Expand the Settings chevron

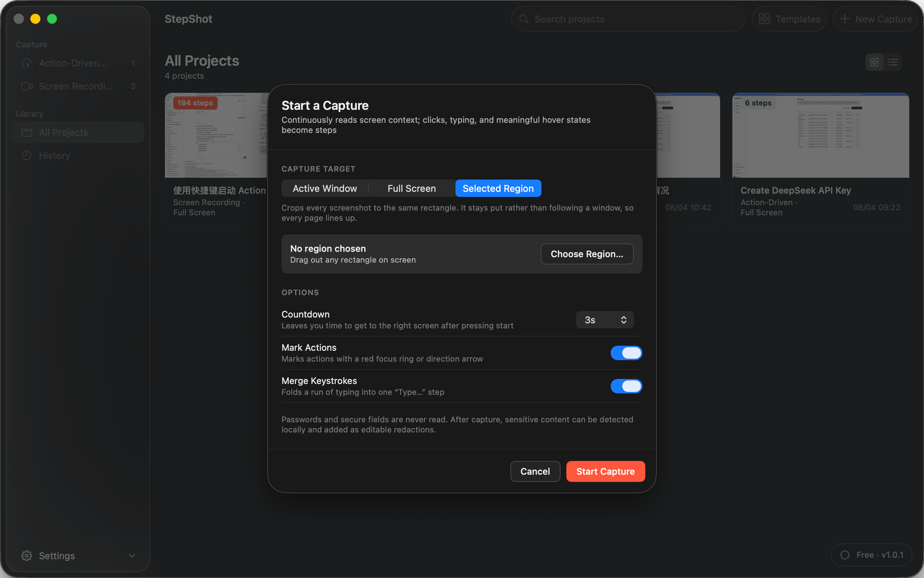[x=132, y=556]
